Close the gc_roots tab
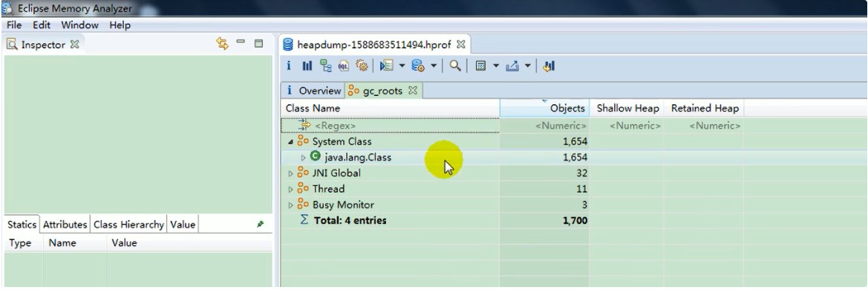868x290 pixels. point(412,90)
